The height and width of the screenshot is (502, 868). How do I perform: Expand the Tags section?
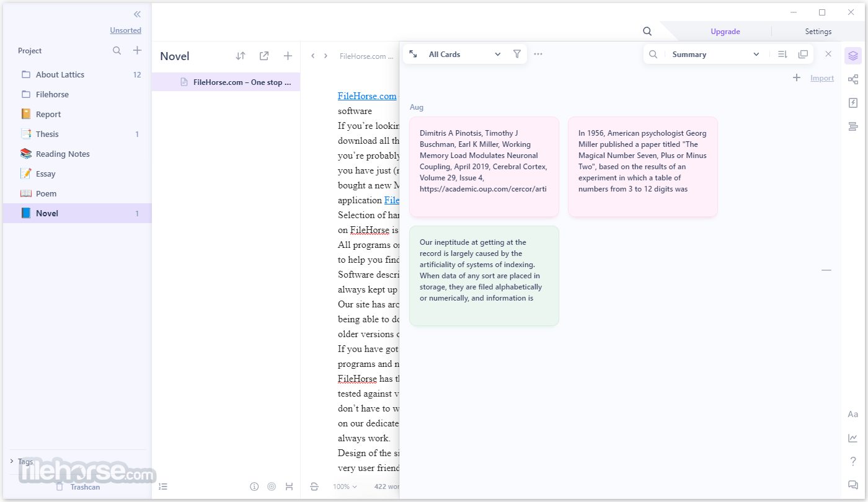pyautogui.click(x=22, y=461)
